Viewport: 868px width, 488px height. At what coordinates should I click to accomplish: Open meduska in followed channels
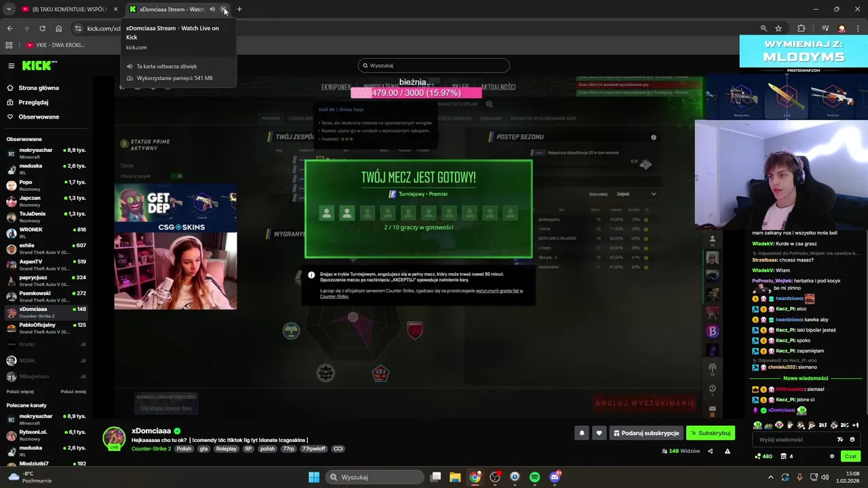pos(45,169)
